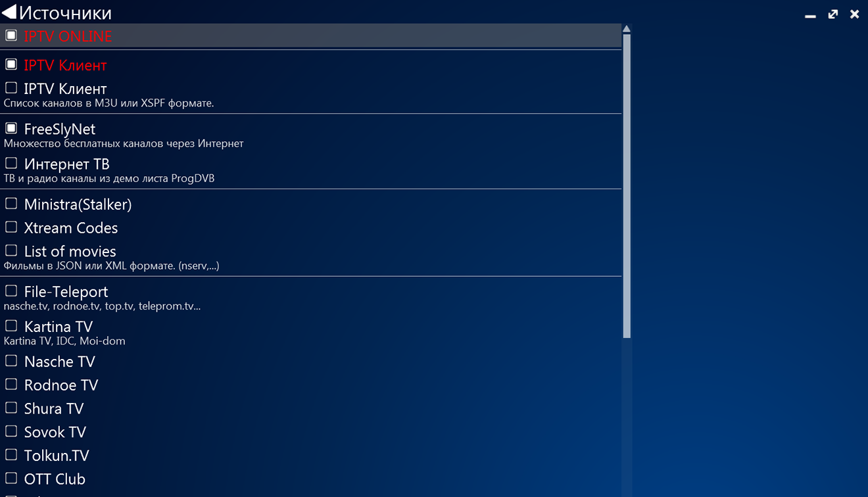The image size is (868, 497).
Task: Enable the Интернет ТВ checkbox
Action: point(11,163)
